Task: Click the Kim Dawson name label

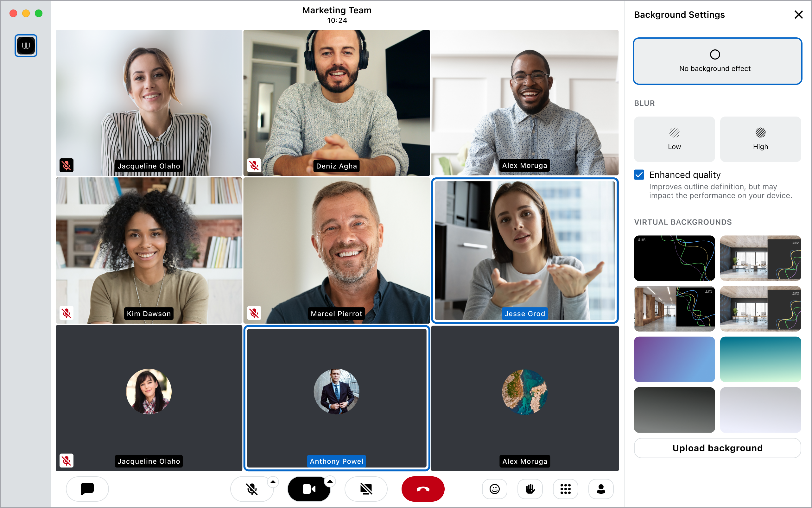Action: [149, 314]
